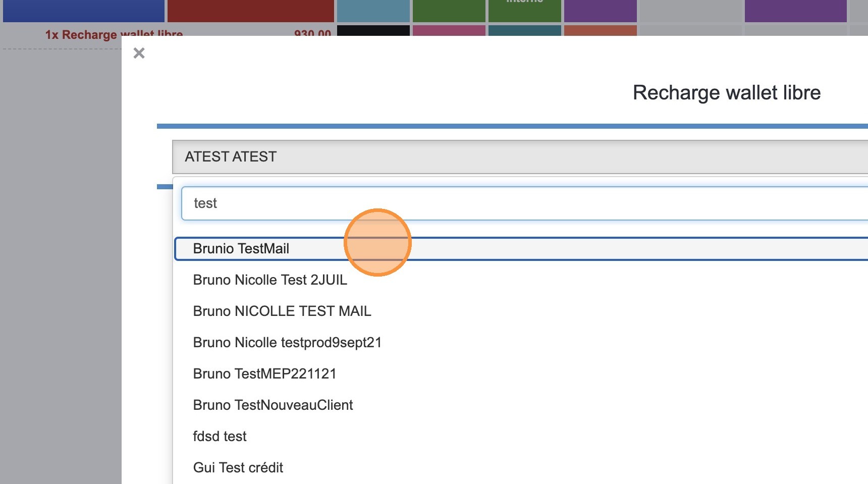Choose Bruno Nicolle Test 2JUIL

[x=270, y=280]
